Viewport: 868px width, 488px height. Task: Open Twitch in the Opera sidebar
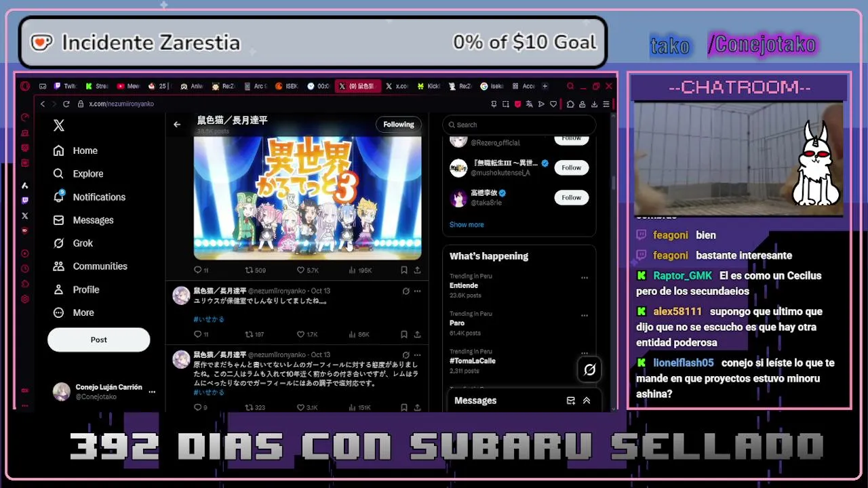tap(25, 201)
